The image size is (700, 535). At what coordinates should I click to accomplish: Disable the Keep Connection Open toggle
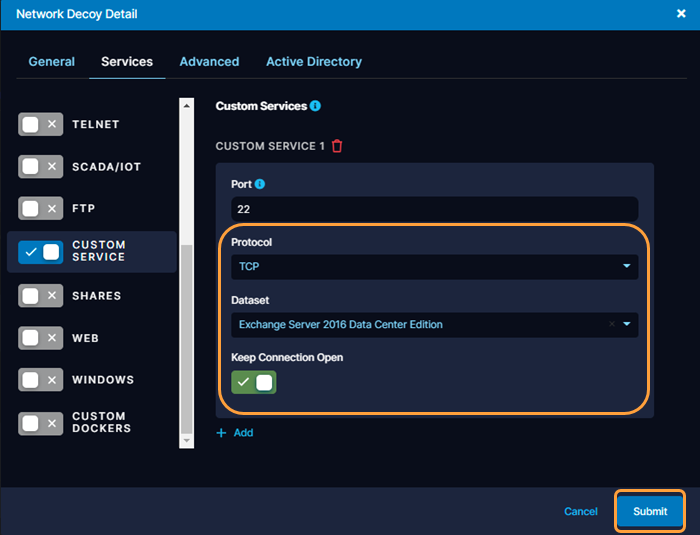pyautogui.click(x=253, y=383)
